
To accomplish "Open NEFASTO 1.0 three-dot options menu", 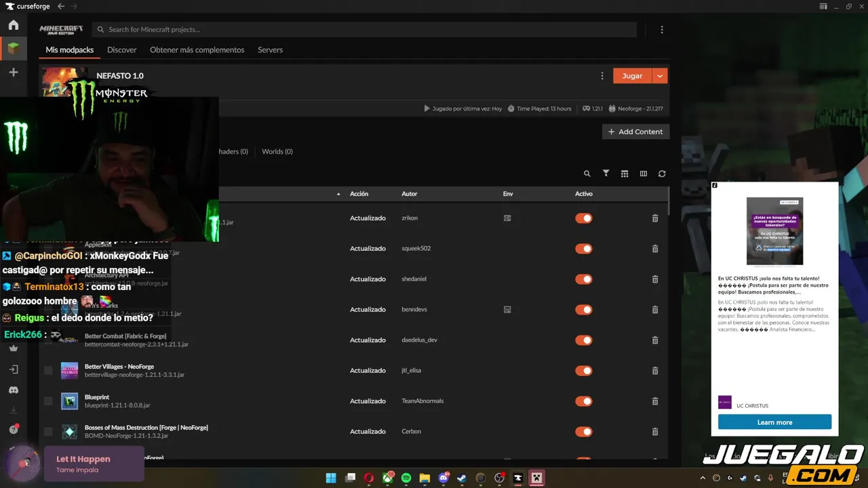I will tap(602, 76).
